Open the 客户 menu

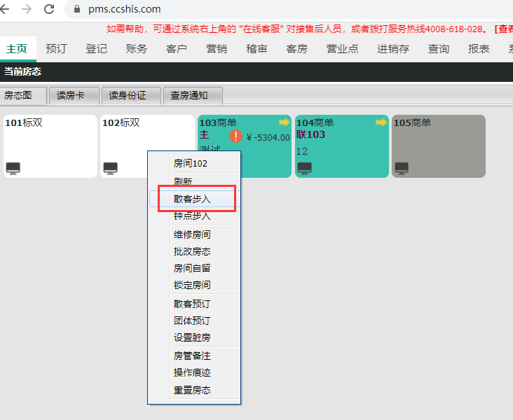coord(177,49)
